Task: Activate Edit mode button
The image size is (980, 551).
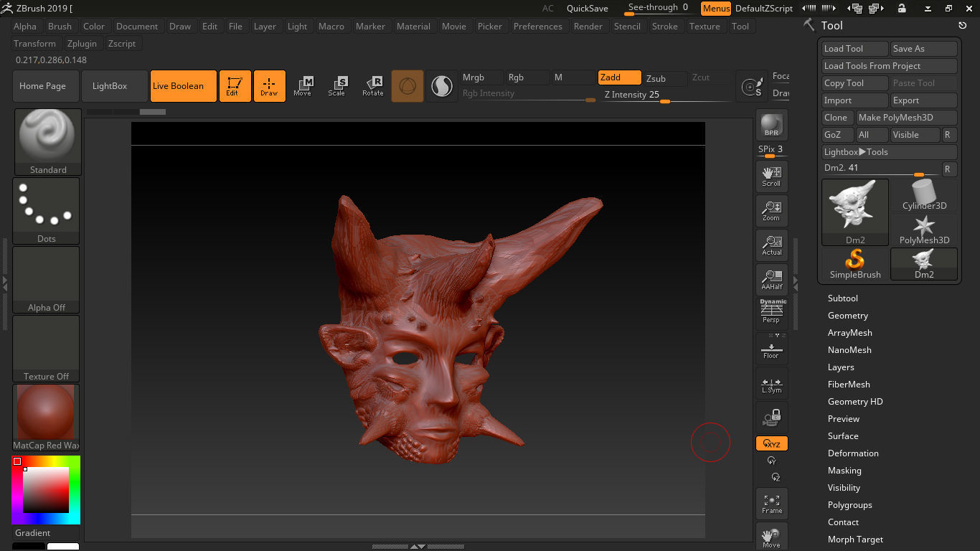Action: (235, 86)
